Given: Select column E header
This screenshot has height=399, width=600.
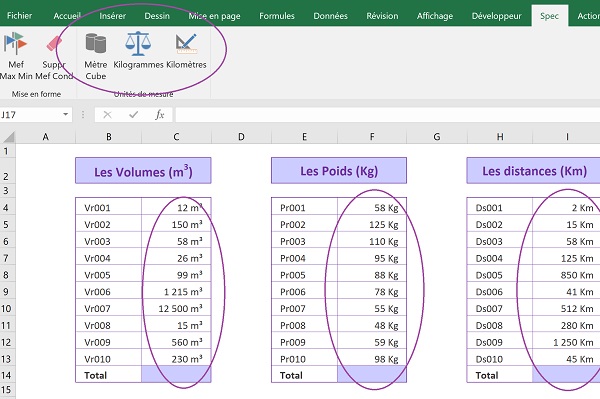Looking at the screenshot, I should (304, 137).
